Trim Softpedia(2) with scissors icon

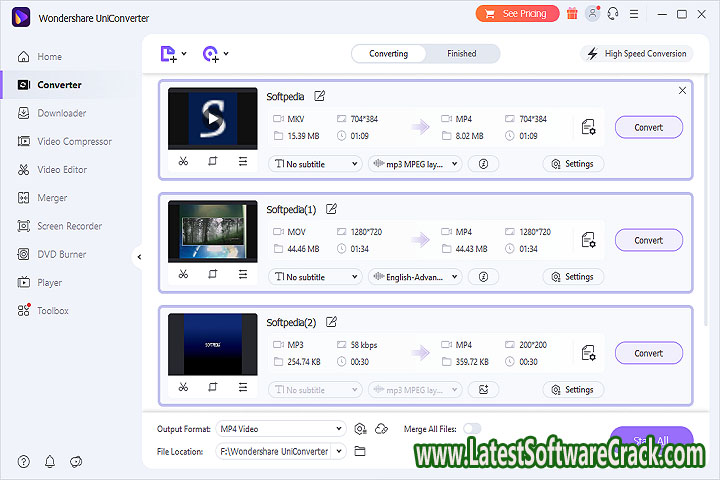[183, 387]
